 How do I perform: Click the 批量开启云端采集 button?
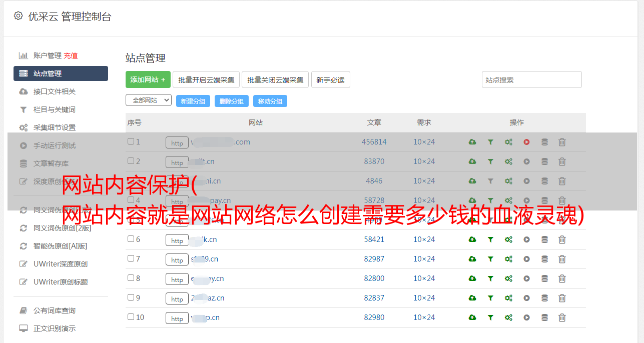pyautogui.click(x=206, y=79)
